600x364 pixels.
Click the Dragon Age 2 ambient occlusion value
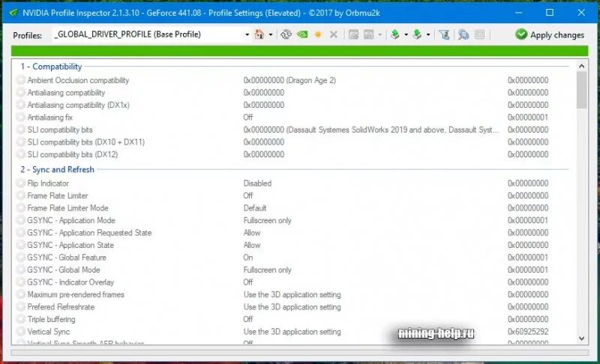[289, 80]
